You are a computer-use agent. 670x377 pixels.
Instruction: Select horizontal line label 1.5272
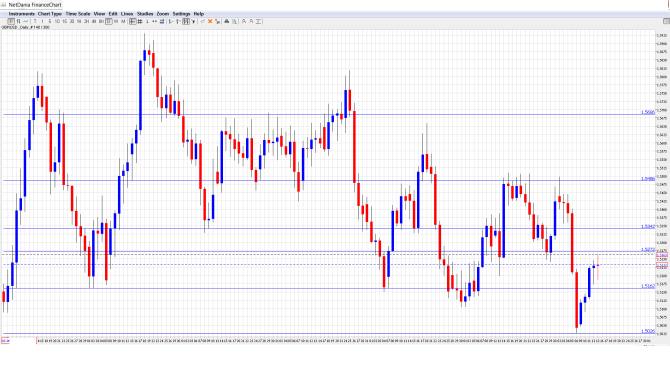[648, 250]
